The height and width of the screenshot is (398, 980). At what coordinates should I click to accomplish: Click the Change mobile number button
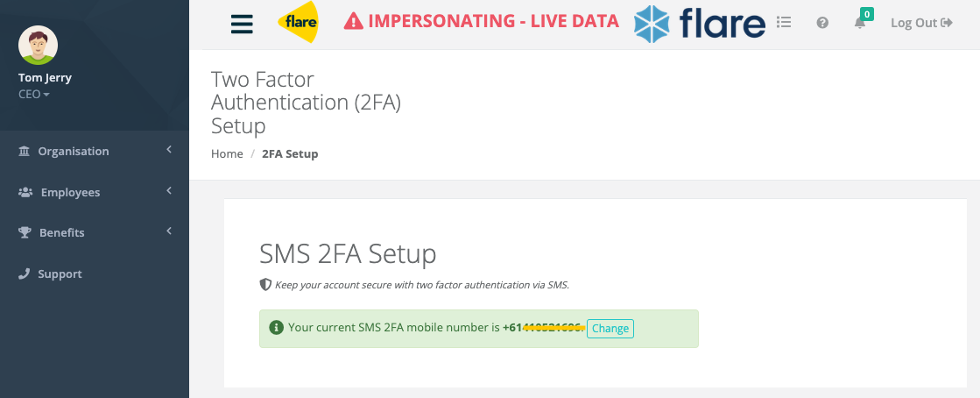pos(610,329)
